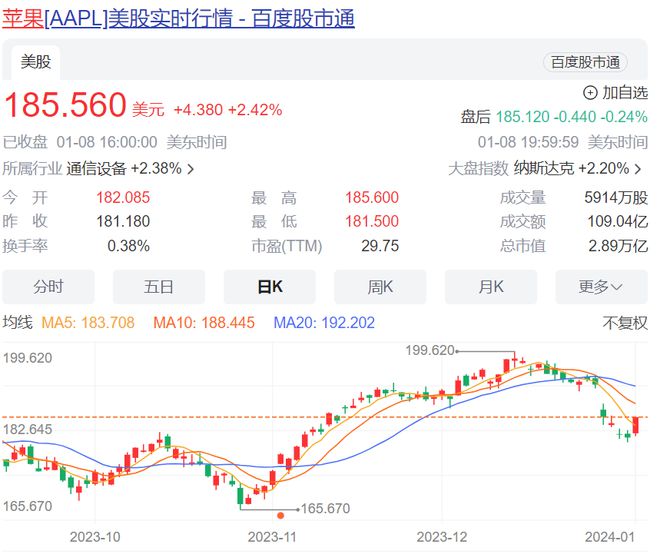Click the closing timestamp 01-08 16:00:00
Image resolution: width=660 pixels, height=554 pixels.
click(x=107, y=142)
